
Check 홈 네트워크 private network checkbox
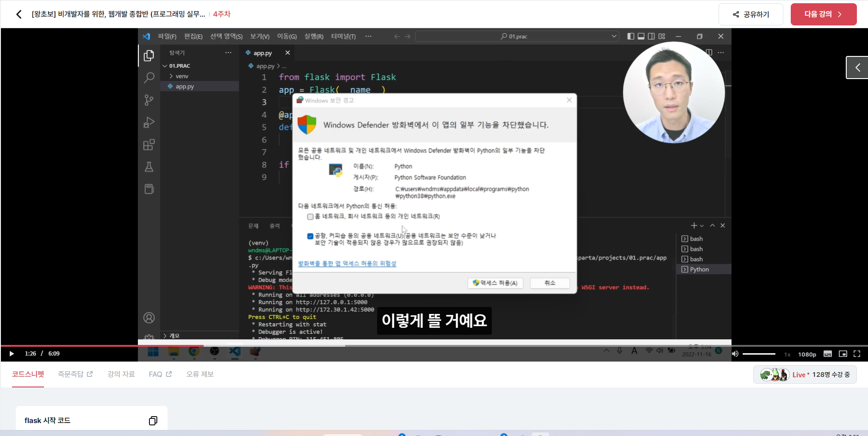tap(310, 216)
